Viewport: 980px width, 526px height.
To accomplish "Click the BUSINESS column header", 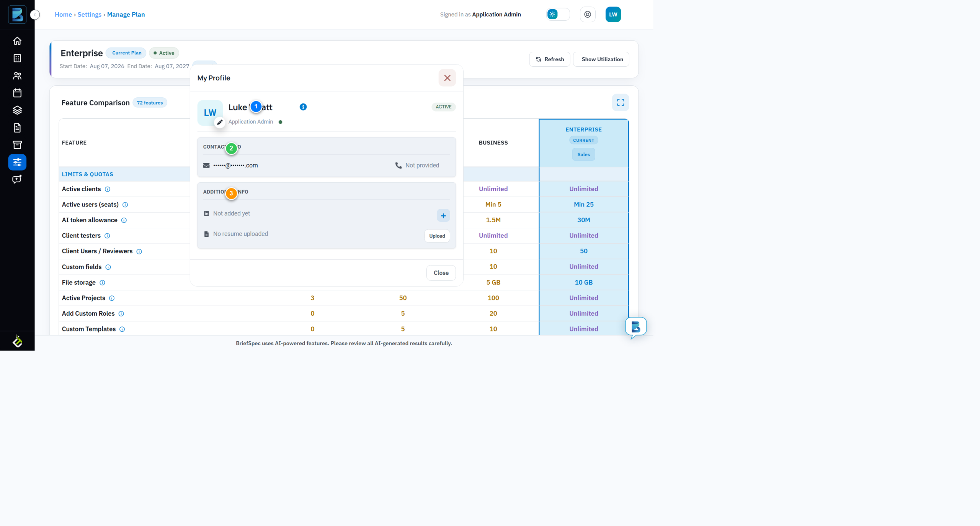I will click(x=493, y=143).
